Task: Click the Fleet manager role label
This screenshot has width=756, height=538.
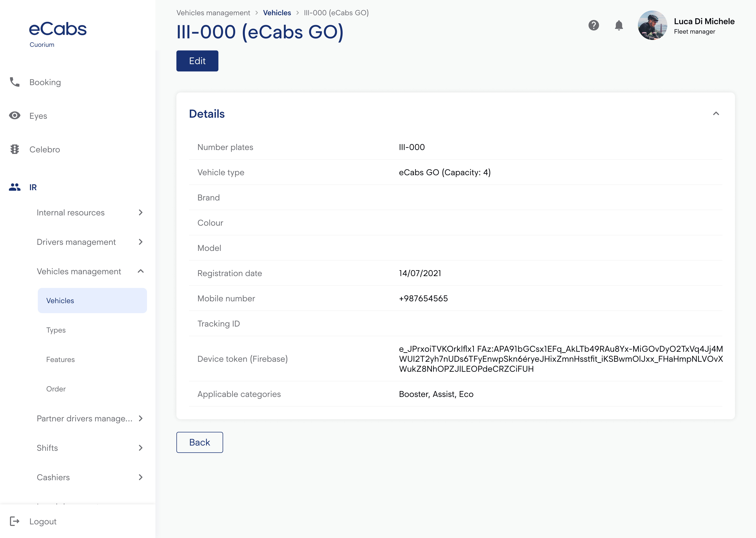Action: 694,32
